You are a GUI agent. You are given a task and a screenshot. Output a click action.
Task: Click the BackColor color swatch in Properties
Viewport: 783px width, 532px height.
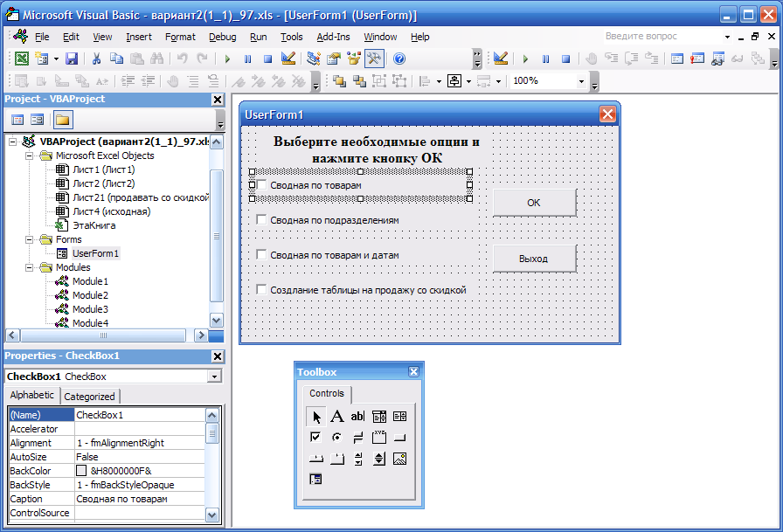coord(81,471)
